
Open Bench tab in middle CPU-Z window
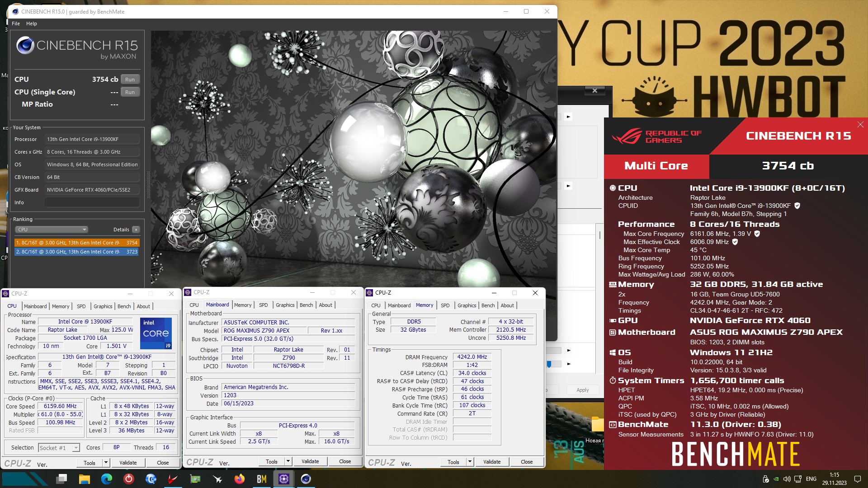[x=307, y=305]
